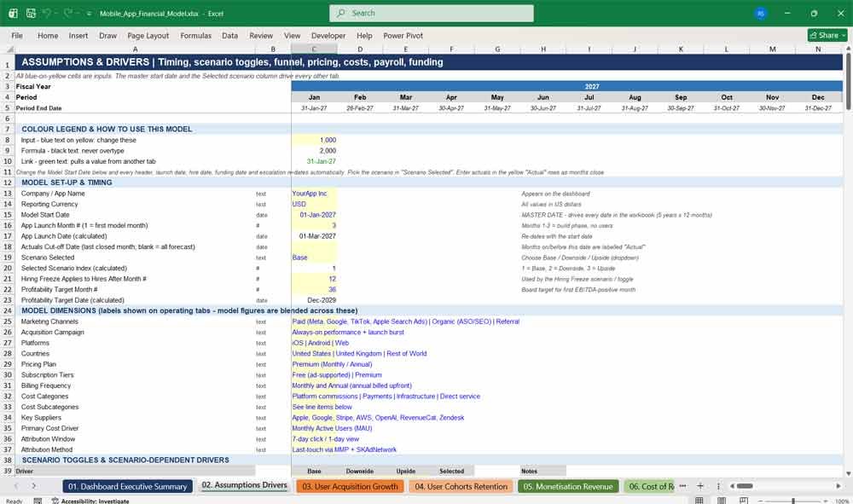
Task: Go to the next sheet tab arrow
Action: 34,486
